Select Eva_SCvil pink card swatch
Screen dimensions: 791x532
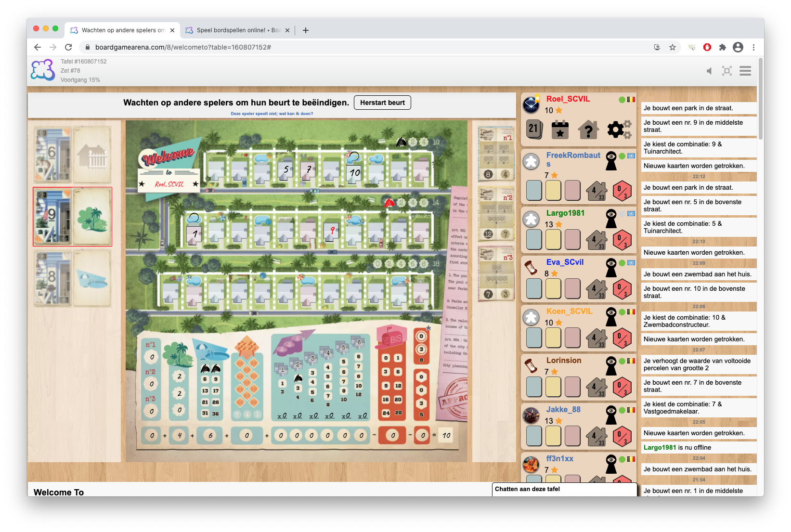coord(572,289)
